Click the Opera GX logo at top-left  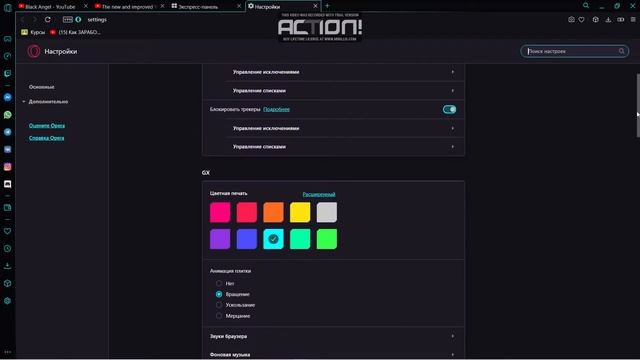click(x=7, y=7)
